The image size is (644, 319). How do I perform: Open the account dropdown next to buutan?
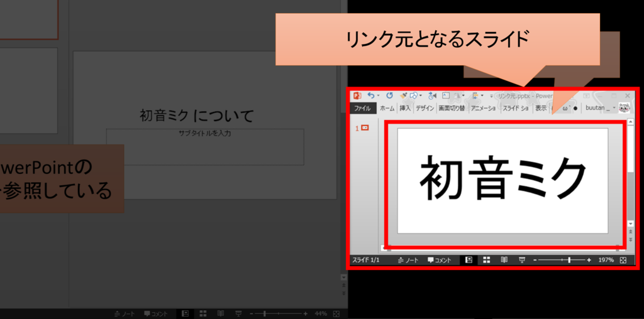coord(614,108)
